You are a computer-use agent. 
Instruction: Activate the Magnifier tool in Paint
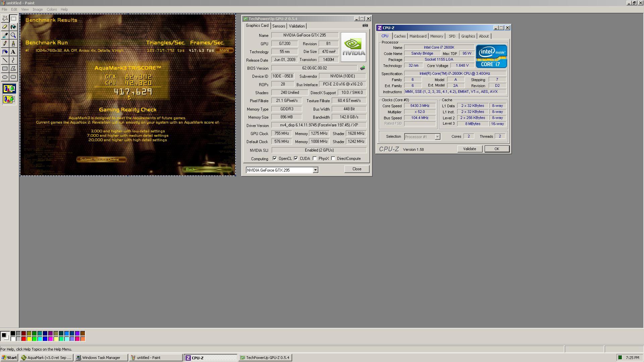[13, 35]
